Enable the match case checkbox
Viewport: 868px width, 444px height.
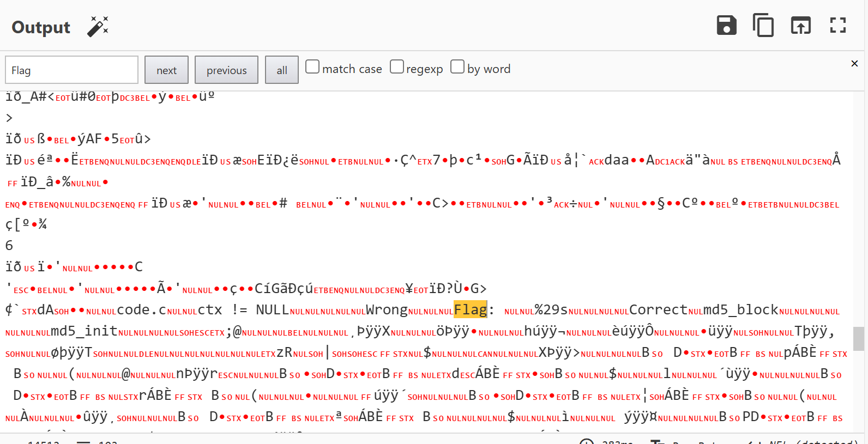(312, 67)
